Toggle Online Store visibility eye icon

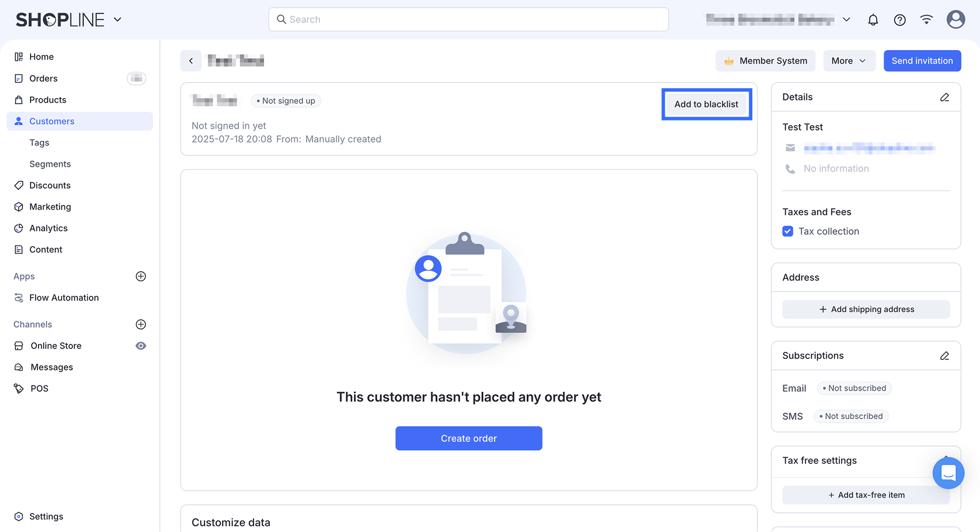coord(141,345)
